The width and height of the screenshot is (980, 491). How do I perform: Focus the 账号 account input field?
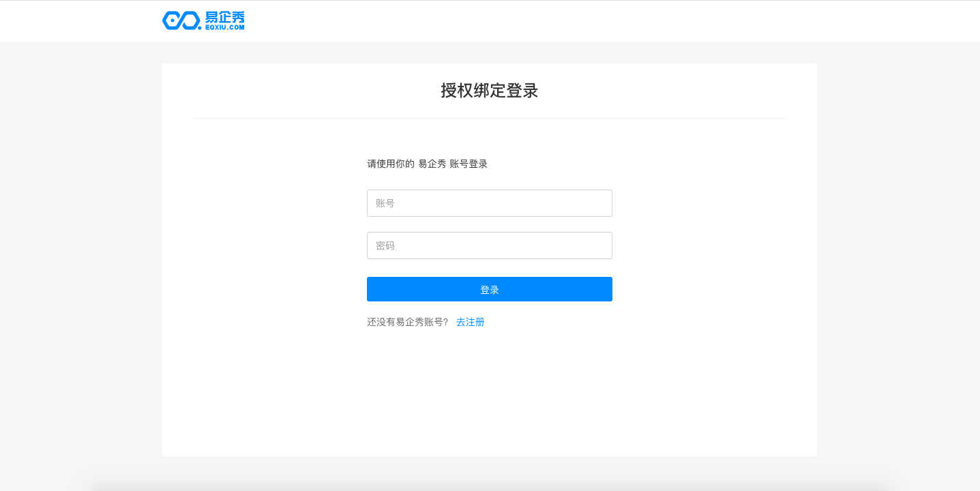(490, 203)
